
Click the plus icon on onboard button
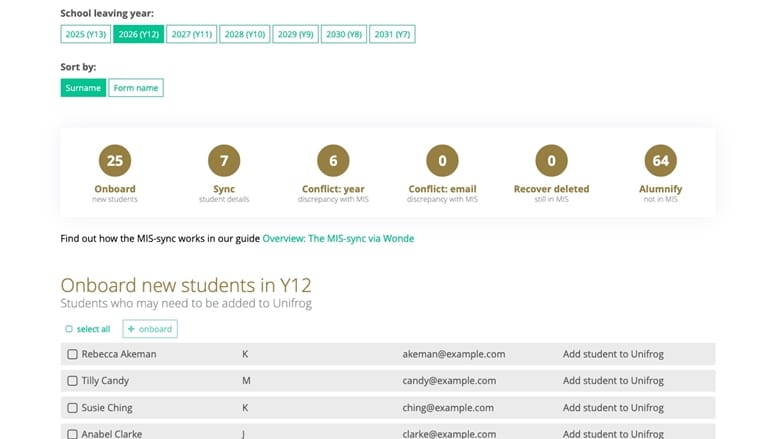click(x=131, y=329)
